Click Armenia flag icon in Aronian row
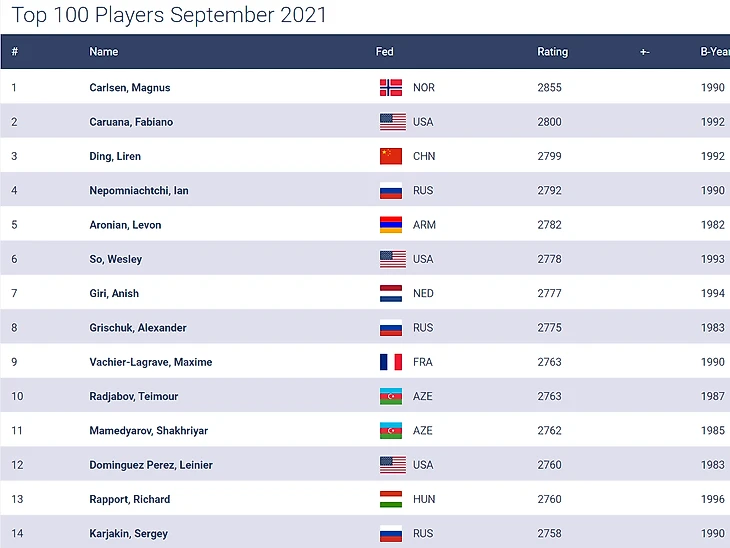The height and width of the screenshot is (548, 730). [391, 225]
